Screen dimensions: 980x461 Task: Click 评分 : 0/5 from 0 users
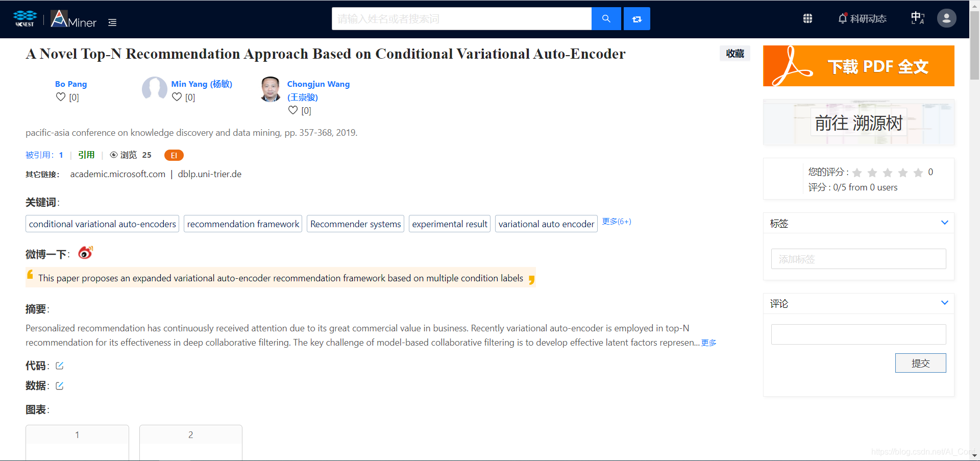pyautogui.click(x=853, y=187)
